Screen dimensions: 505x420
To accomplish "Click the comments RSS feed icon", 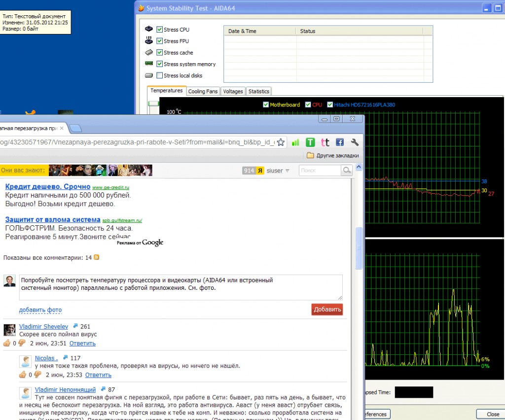I will (x=96, y=257).
